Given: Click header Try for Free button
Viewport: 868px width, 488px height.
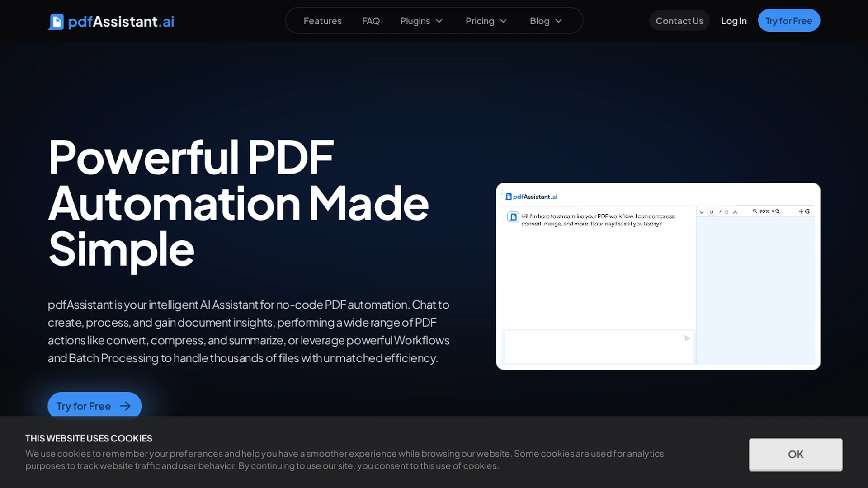Looking at the screenshot, I should (x=788, y=20).
